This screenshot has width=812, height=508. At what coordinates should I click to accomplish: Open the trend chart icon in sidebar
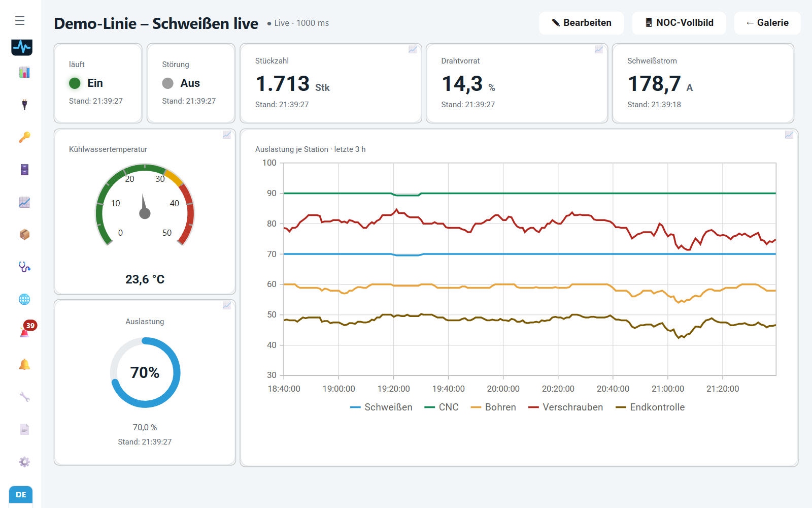click(x=24, y=202)
